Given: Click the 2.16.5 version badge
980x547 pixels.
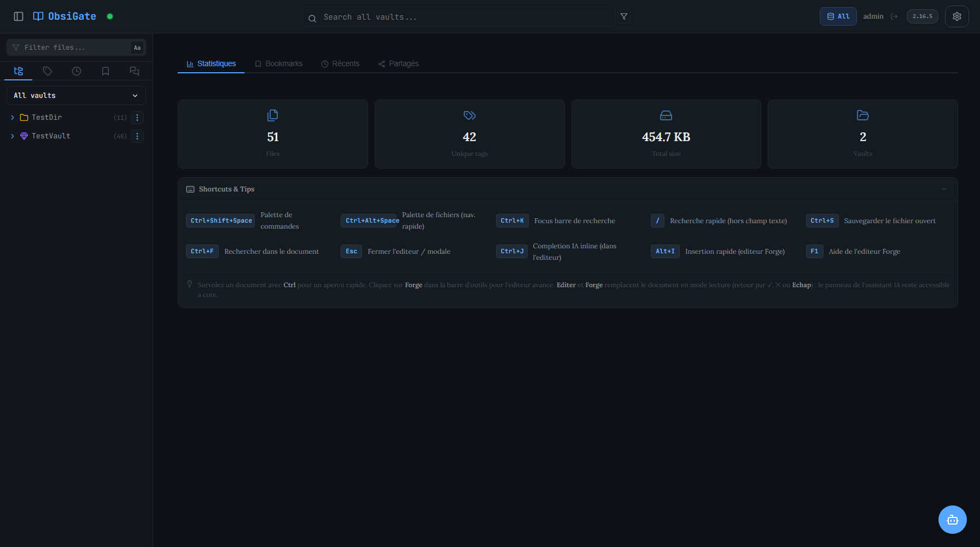Looking at the screenshot, I should [922, 16].
